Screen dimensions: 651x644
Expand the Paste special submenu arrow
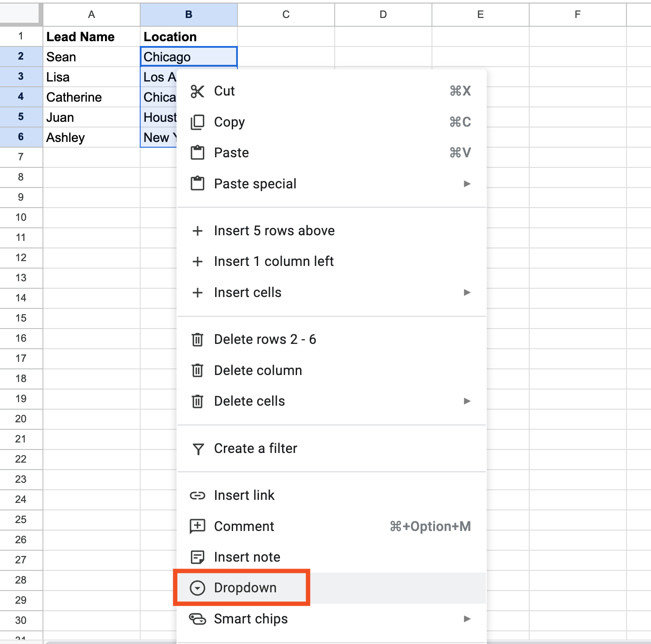point(467,184)
